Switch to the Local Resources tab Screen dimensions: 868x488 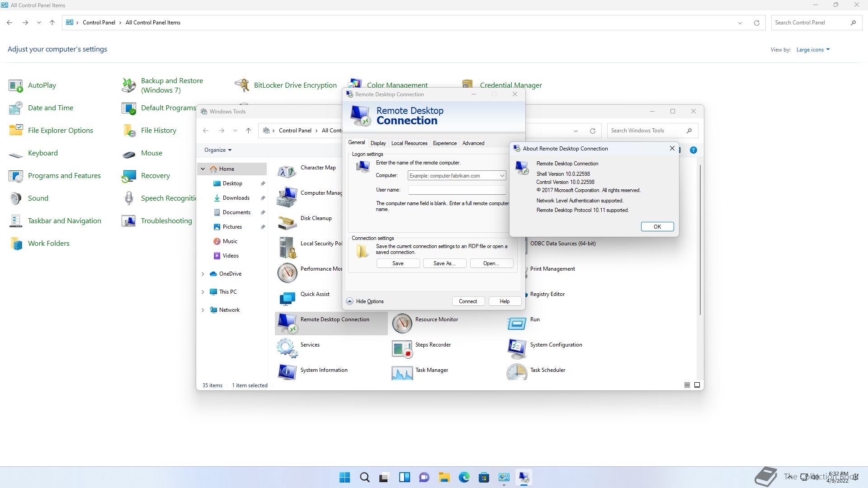pos(409,143)
